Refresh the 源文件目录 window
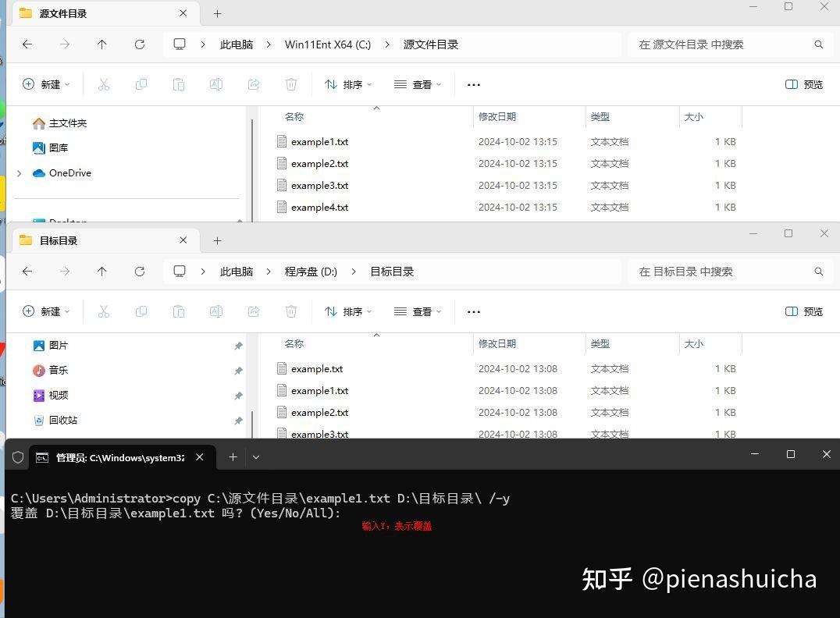This screenshot has height=618, width=840. [139, 44]
